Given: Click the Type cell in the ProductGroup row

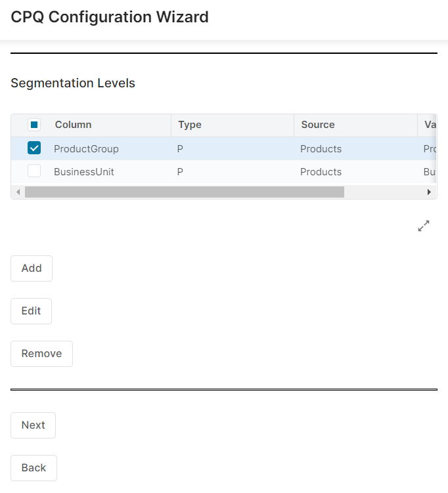Looking at the screenshot, I should click(180, 149).
